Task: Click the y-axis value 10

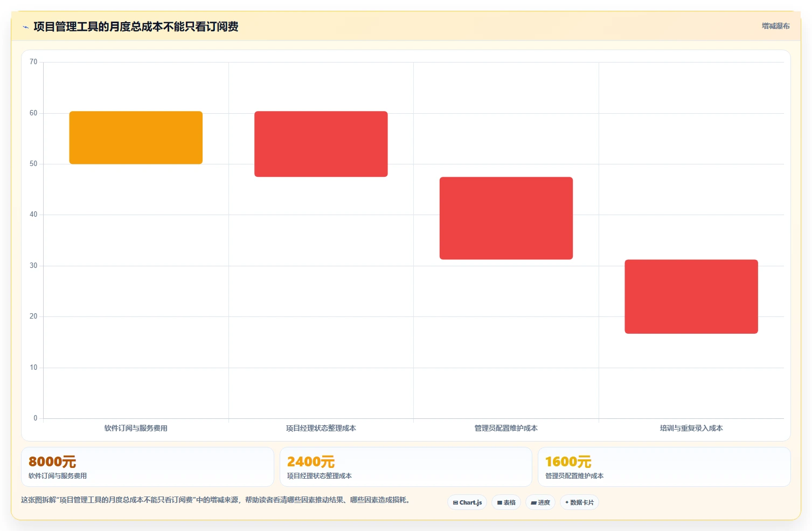Action: pos(33,368)
